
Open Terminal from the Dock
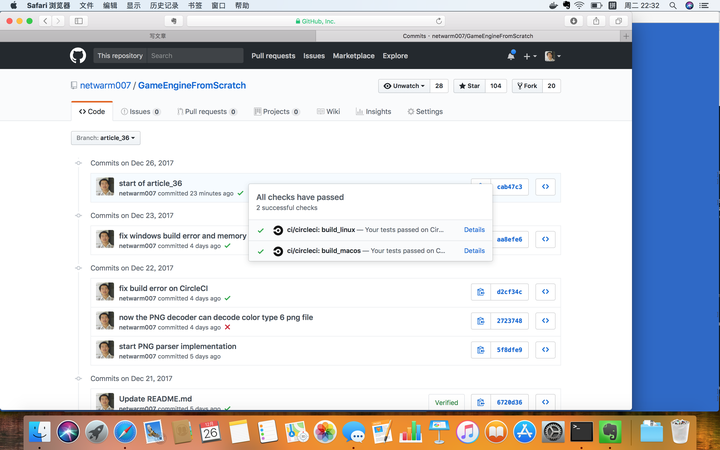(x=581, y=432)
